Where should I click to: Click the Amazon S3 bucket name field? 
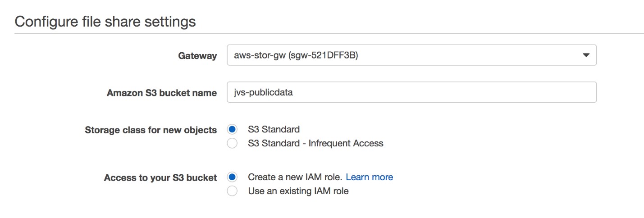[411, 92]
